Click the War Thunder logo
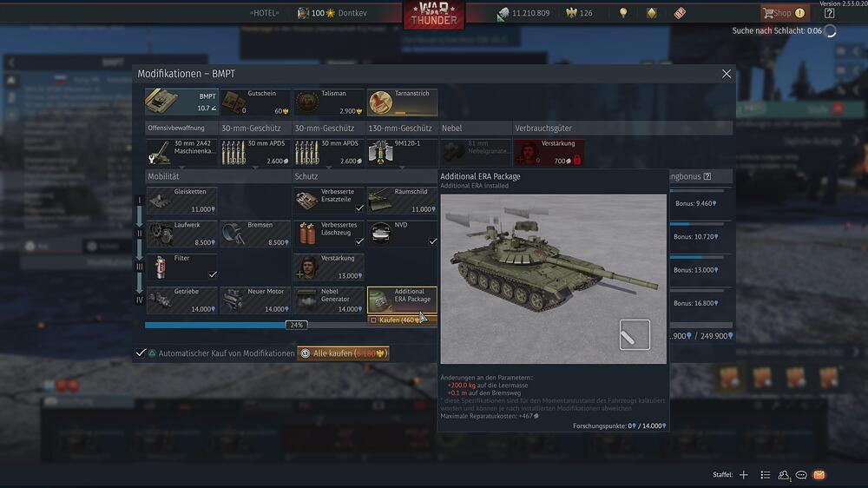Screen dimensions: 868x488 tap(433, 15)
